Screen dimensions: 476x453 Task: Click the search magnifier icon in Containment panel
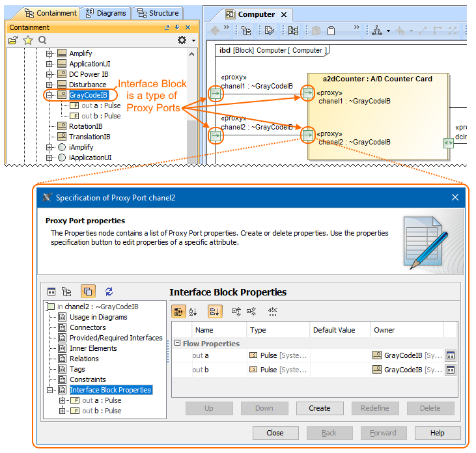(42, 40)
